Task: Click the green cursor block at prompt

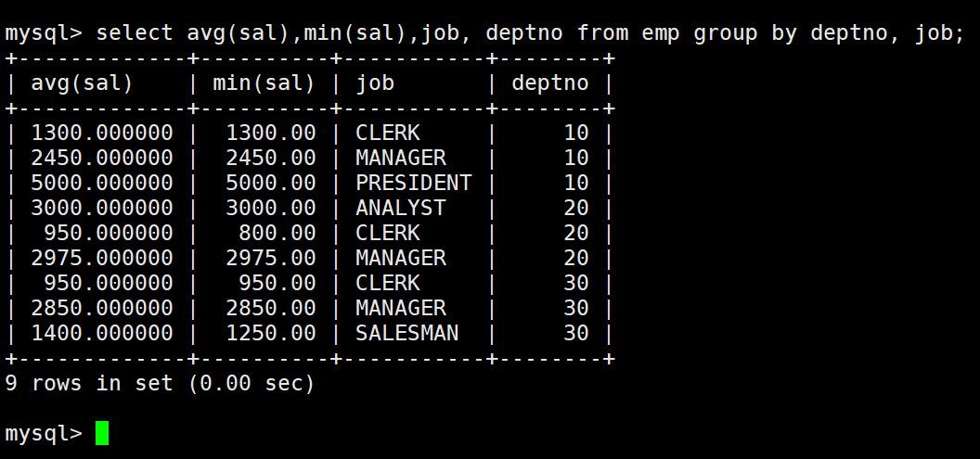Action: point(102,433)
